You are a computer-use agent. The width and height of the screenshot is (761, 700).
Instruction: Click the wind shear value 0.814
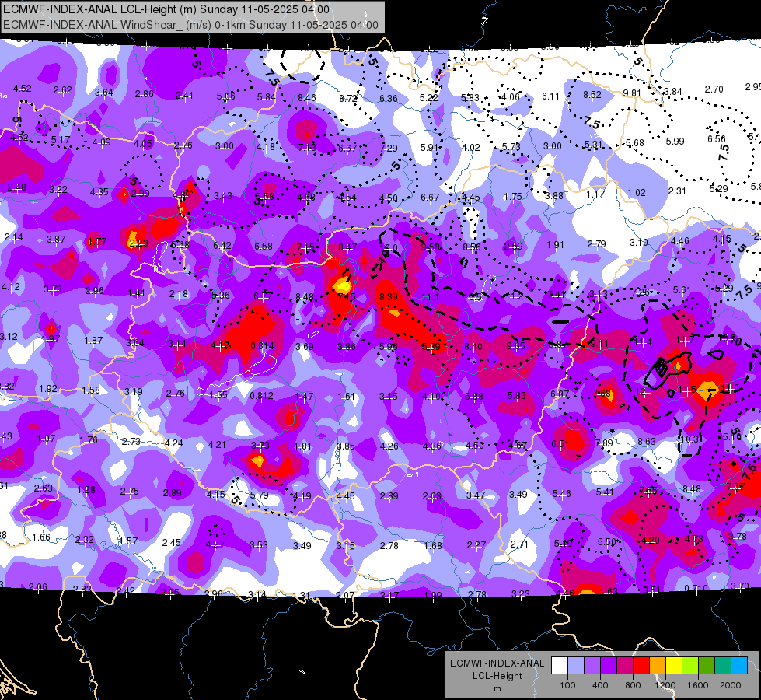(262, 346)
